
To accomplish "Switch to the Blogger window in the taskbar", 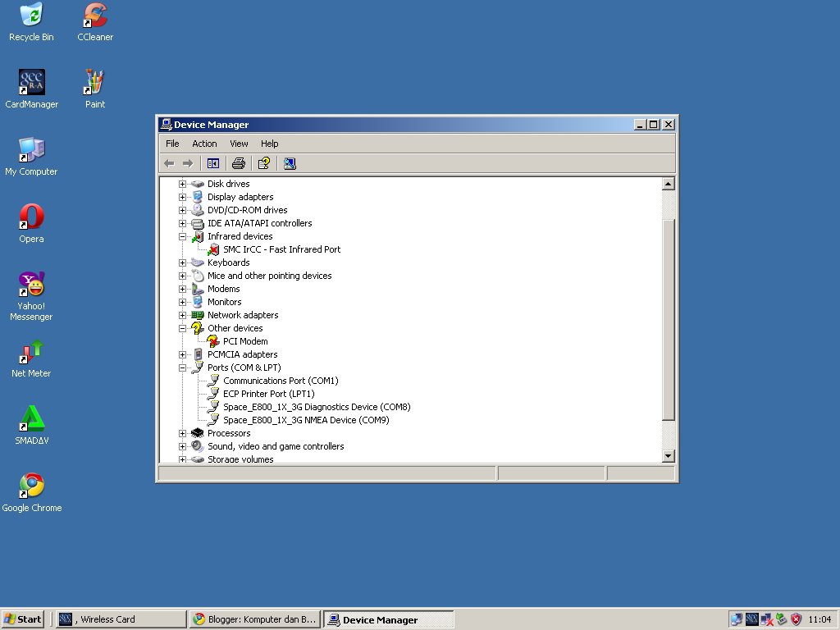I will coord(254,619).
